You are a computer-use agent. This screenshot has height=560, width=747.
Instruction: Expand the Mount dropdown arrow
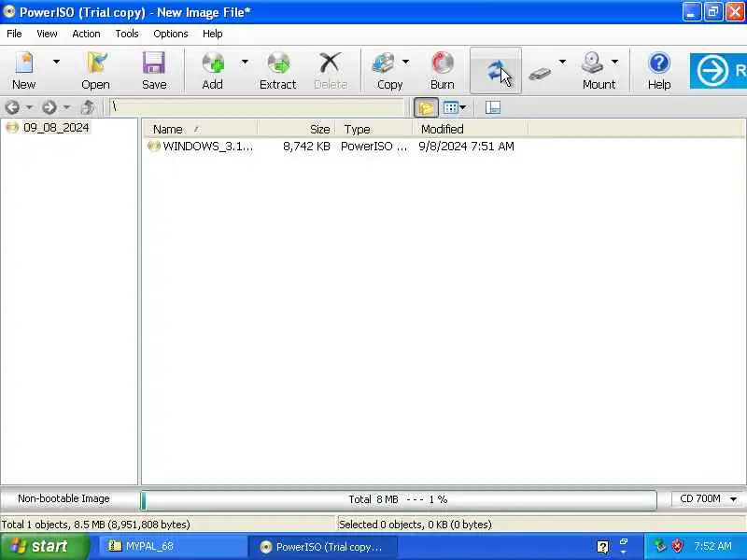[614, 62]
